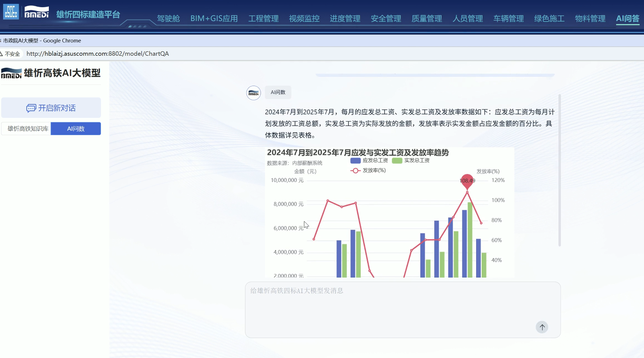The image size is (644, 358).
Task: Click the AI assistant avatar icon
Action: click(253, 93)
